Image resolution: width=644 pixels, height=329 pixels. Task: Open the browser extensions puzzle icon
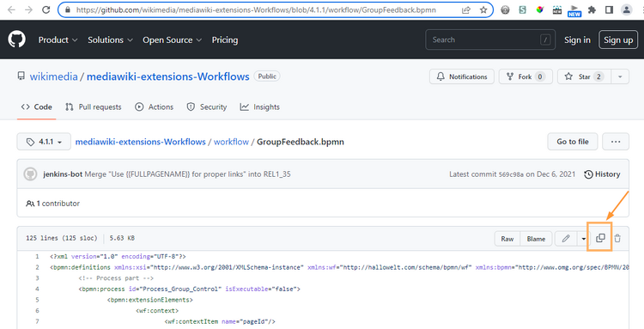coord(592,9)
